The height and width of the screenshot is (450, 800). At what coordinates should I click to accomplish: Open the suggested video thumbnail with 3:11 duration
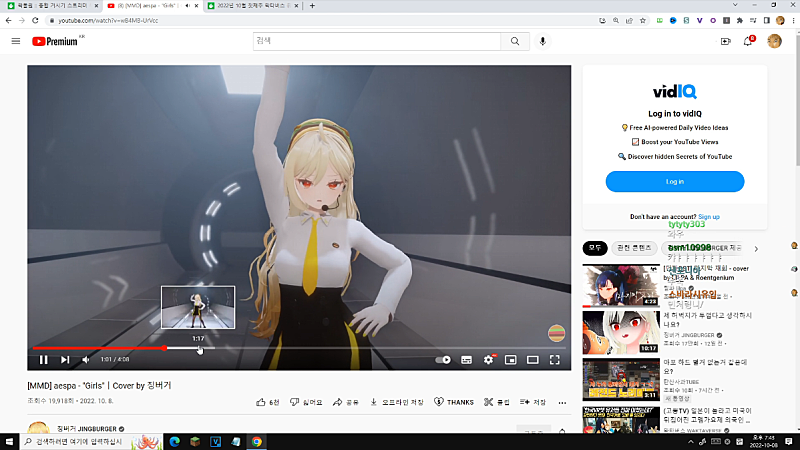pyautogui.click(x=621, y=380)
